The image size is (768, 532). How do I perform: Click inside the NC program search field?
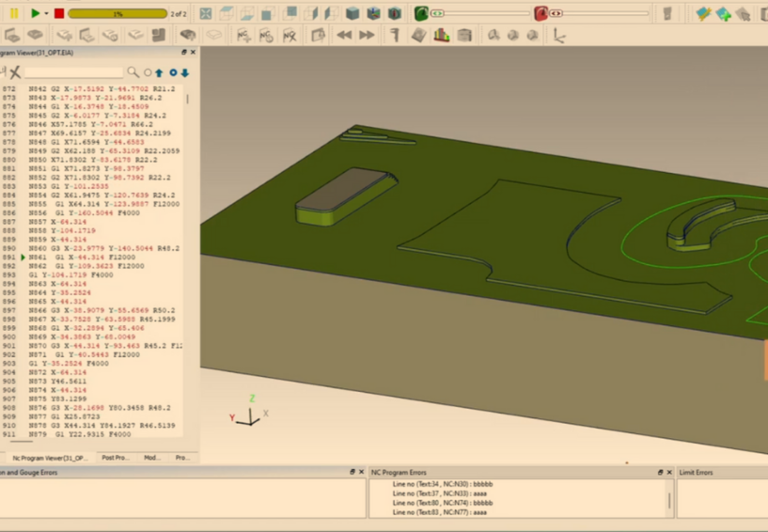pos(73,72)
